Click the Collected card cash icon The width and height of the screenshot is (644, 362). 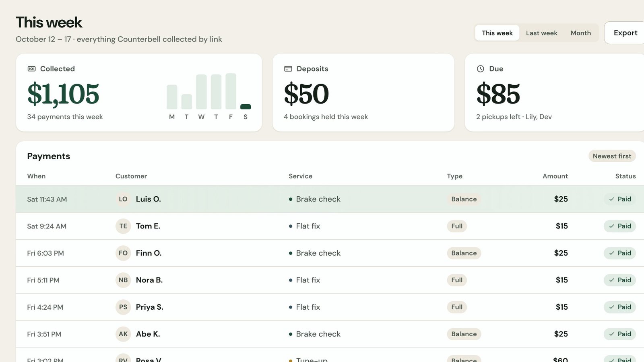31,69
